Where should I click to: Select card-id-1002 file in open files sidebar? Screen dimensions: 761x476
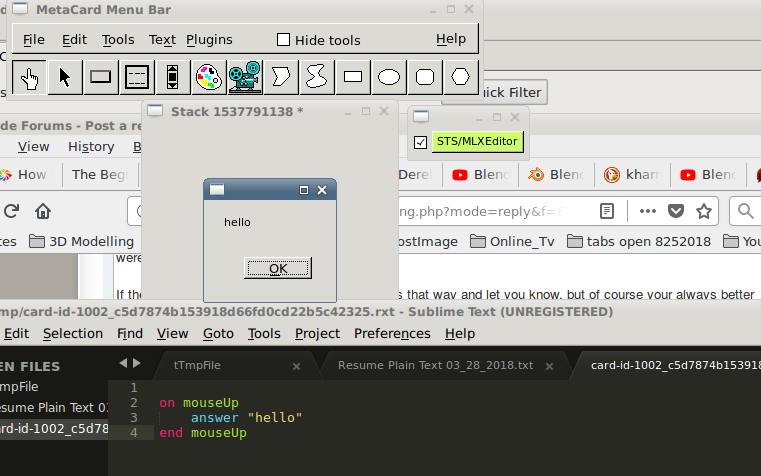tap(54, 429)
